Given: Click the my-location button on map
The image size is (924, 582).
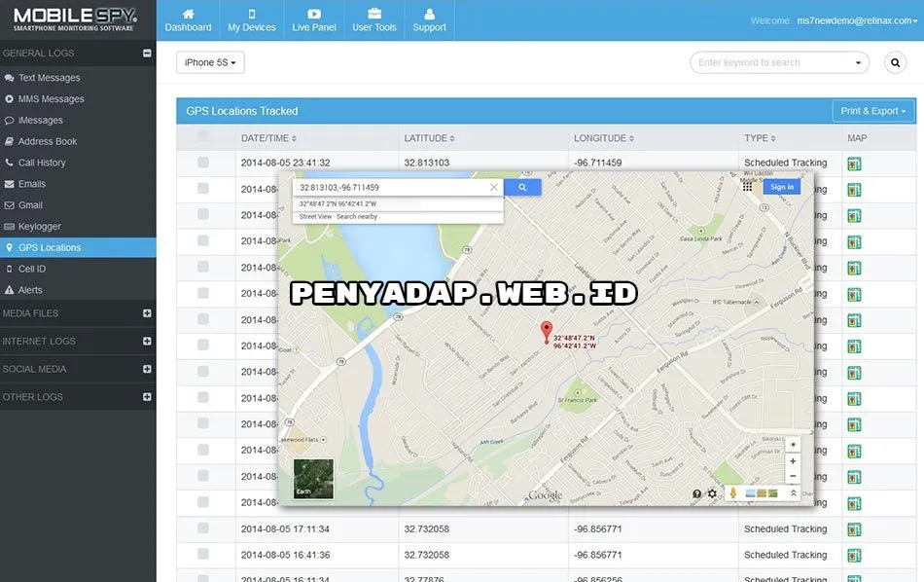Looking at the screenshot, I should pyautogui.click(x=793, y=444).
